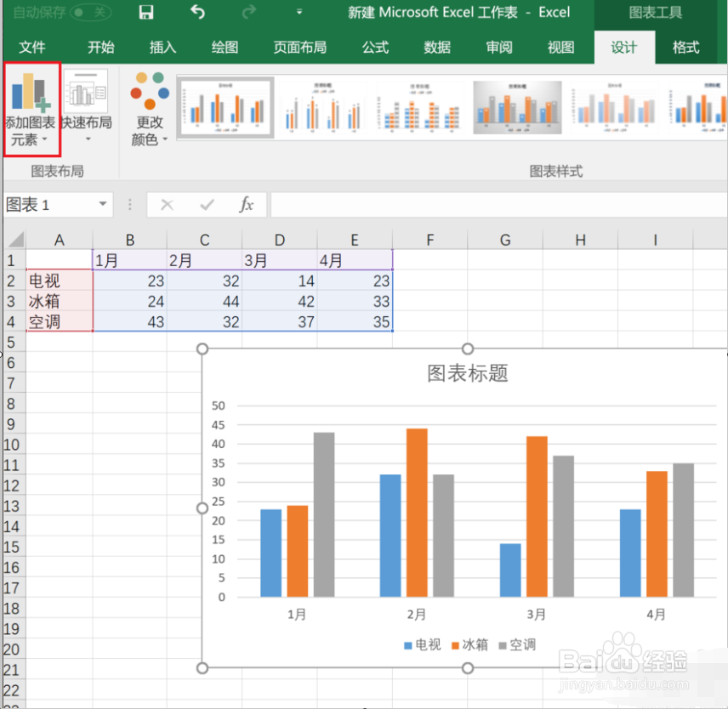Click the chart title 图表标题
728x709 pixels.
pyautogui.click(x=468, y=373)
